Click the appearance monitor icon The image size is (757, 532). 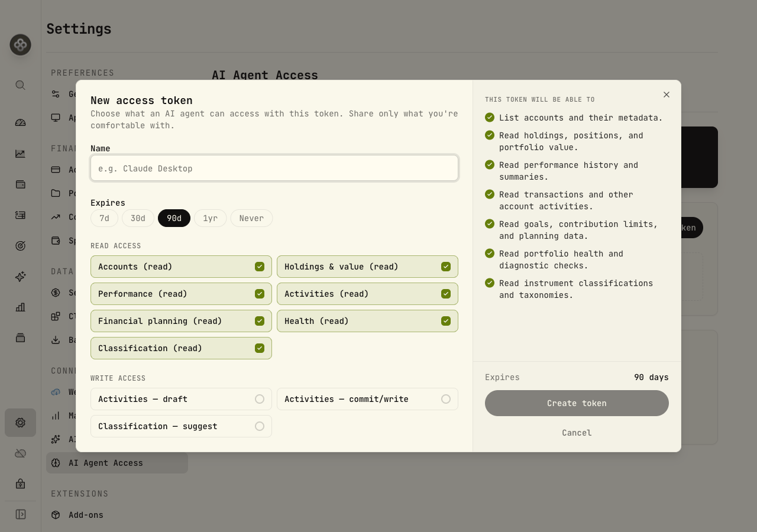coord(56,118)
